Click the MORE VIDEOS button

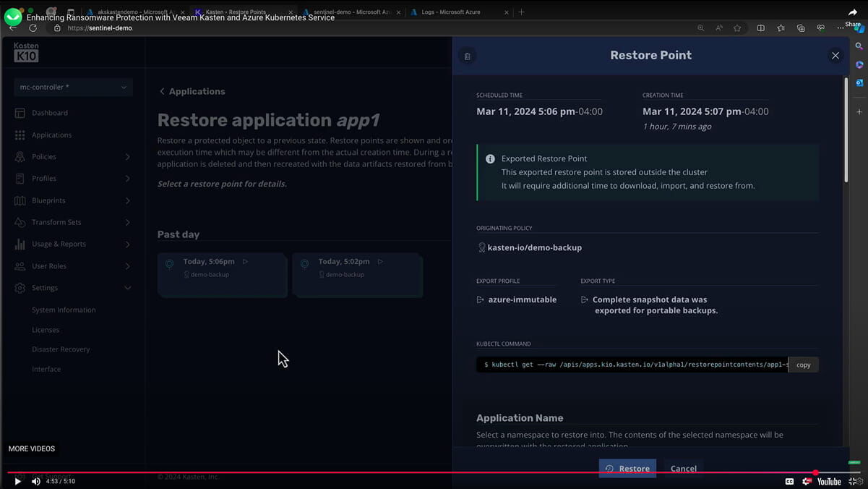[x=32, y=448]
